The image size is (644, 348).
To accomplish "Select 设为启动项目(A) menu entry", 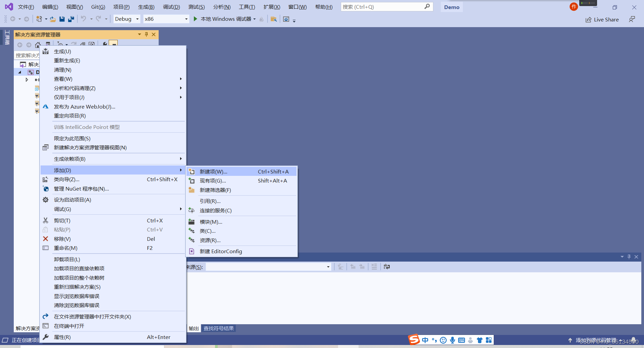I will point(113,200).
